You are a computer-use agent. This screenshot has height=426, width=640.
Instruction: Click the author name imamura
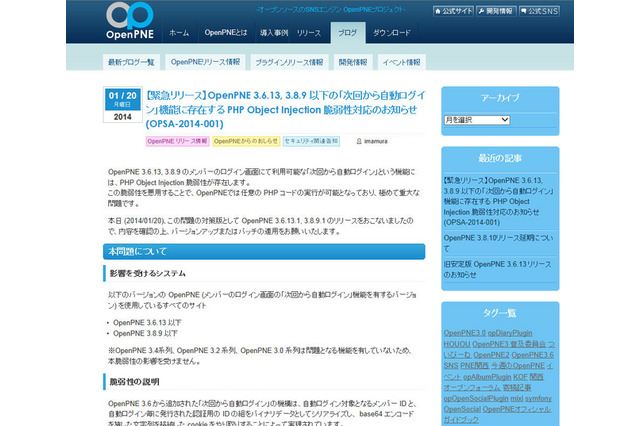click(x=376, y=141)
